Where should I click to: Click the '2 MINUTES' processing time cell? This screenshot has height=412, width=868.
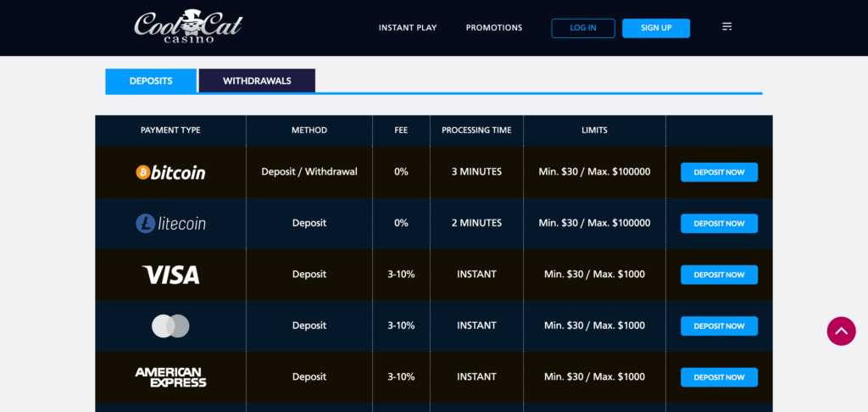click(x=476, y=223)
